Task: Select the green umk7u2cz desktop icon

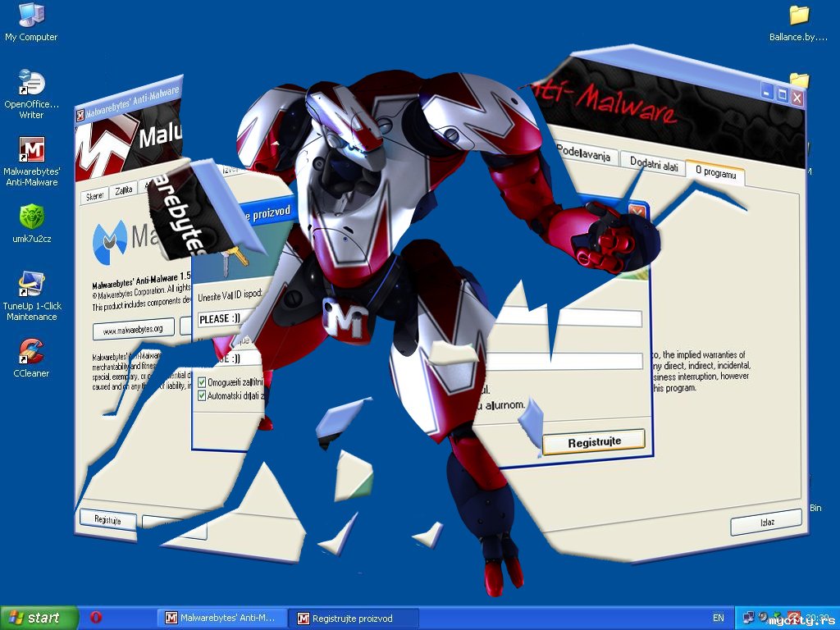Action: (32, 223)
